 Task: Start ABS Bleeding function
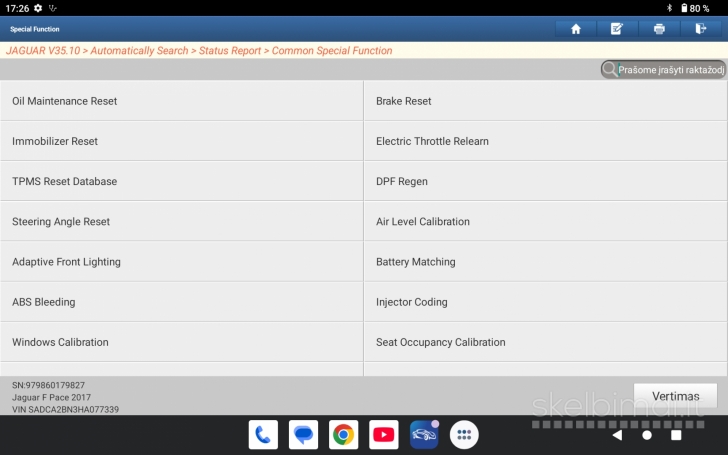click(x=181, y=302)
